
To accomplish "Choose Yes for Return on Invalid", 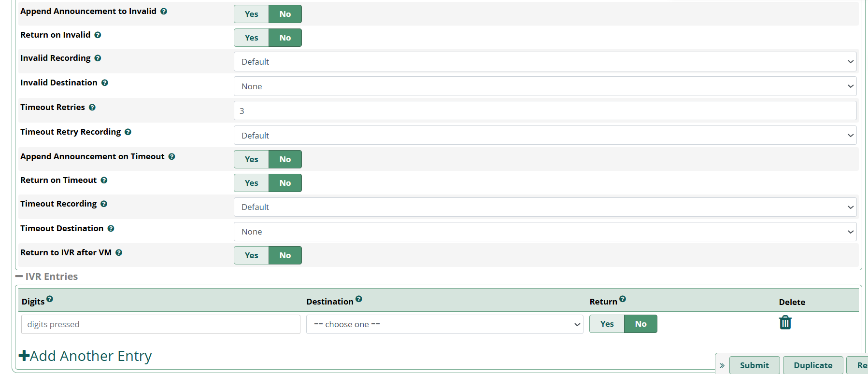I will 251,38.
